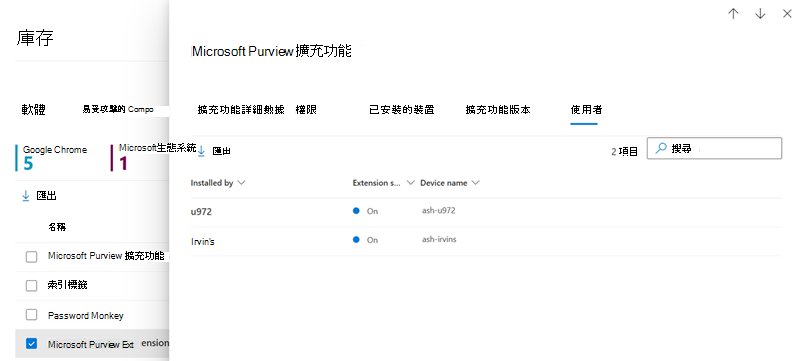This screenshot has height=361, width=800.
Task: Tick the Microsoft Purview 擴充功能 checkbox
Action: [32, 256]
